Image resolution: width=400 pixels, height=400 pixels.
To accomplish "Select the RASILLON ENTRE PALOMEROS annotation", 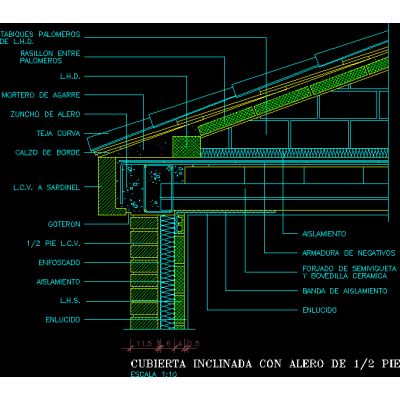I will (x=50, y=57).
